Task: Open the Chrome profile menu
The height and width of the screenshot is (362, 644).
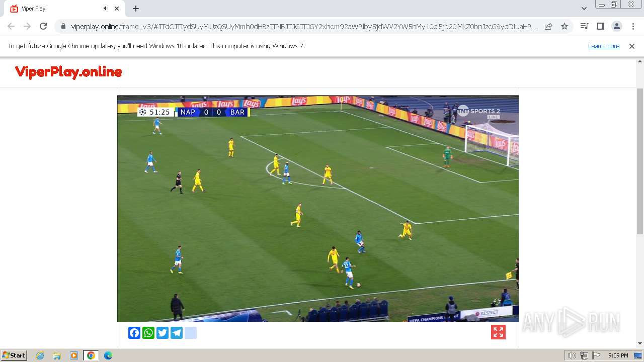Action: 616,26
